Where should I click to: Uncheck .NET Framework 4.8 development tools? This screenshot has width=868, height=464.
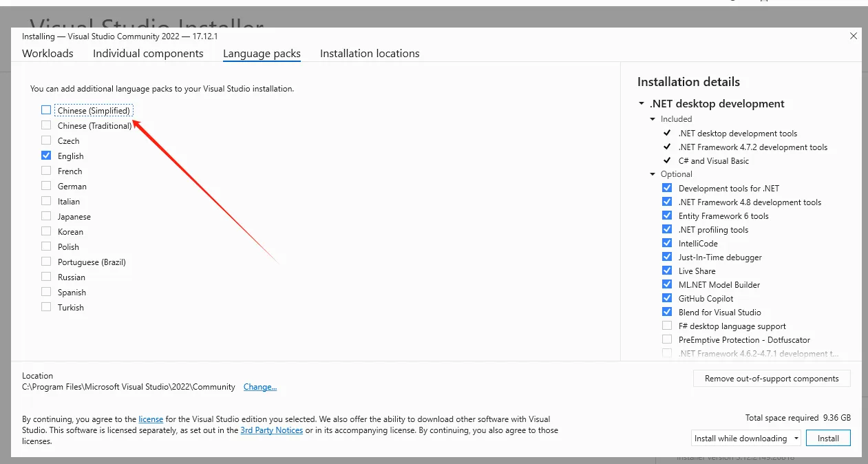[666, 202]
